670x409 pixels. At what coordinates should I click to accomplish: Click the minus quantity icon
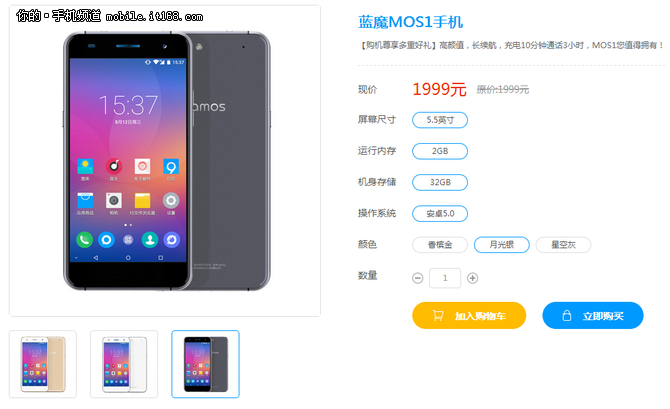pos(417,278)
